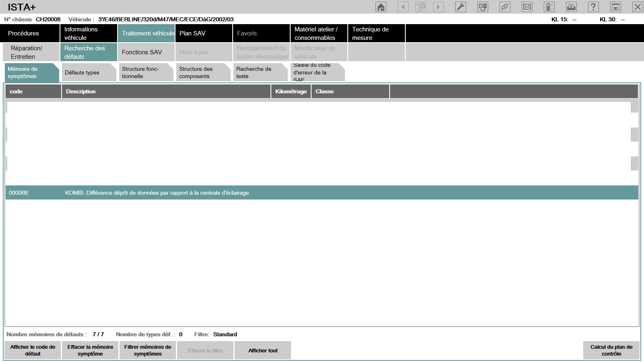Open Saisie du code d'erreur tab
The image size is (644, 362).
coord(318,72)
